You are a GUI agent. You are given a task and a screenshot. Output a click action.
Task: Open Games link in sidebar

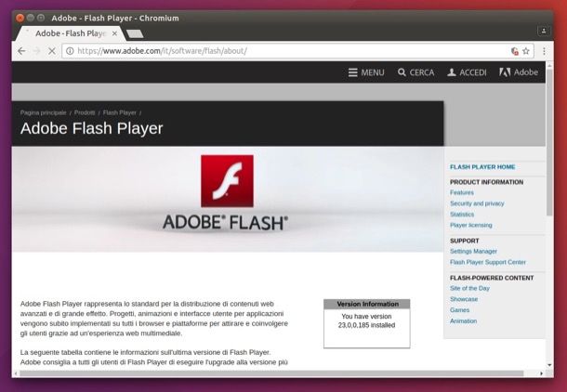coord(459,310)
